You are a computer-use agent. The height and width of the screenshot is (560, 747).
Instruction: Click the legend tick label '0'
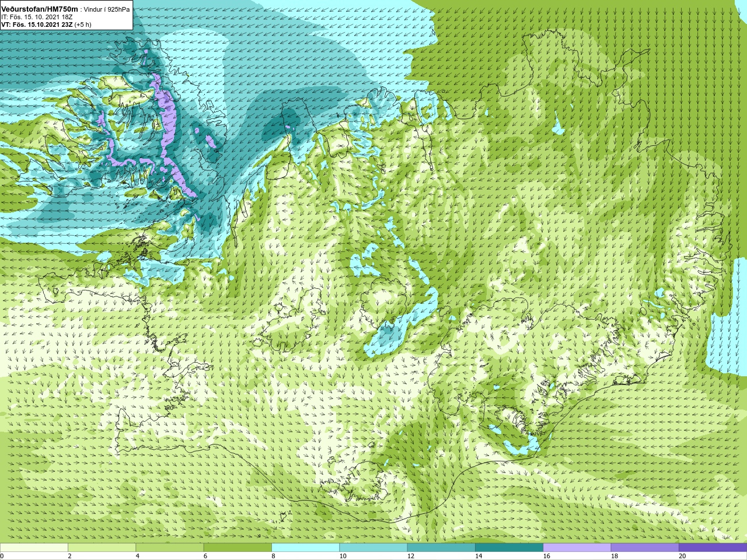click(2, 556)
